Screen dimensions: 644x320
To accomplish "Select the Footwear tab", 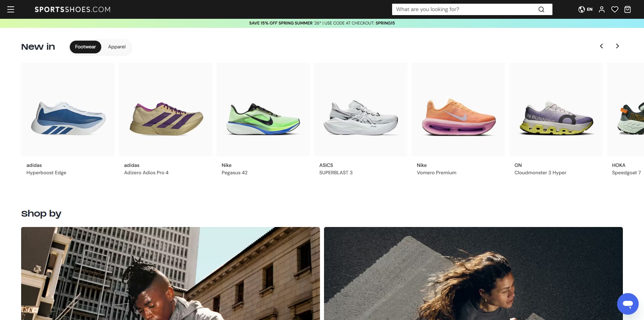I will 85,47.
